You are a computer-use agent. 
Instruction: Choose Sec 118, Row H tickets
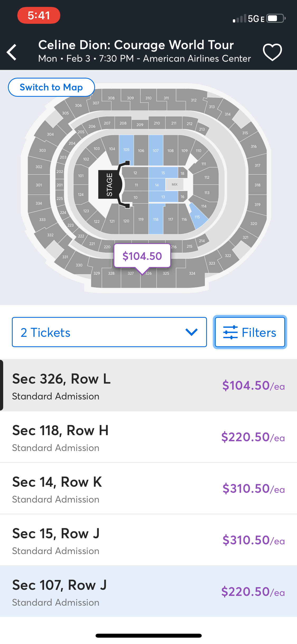[x=148, y=437]
